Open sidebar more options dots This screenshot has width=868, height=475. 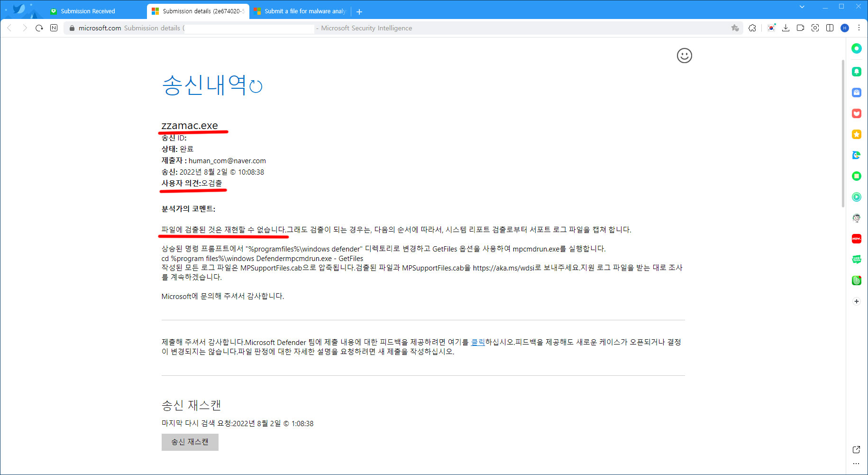point(856,464)
